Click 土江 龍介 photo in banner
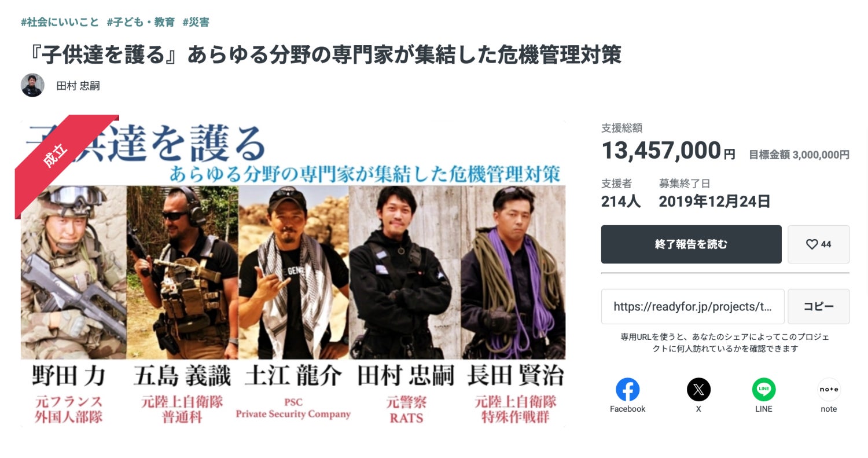The image size is (868, 458). (x=293, y=272)
